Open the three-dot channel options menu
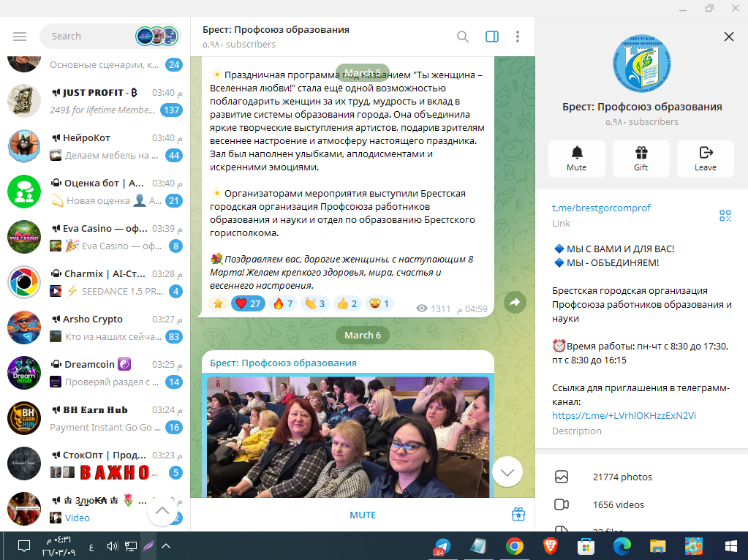The image size is (748, 560). pos(518,37)
